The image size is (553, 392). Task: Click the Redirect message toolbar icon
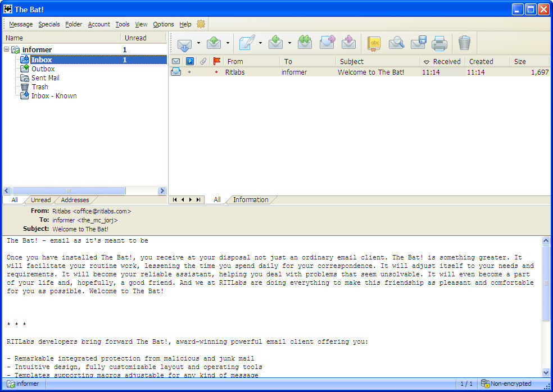pos(348,43)
